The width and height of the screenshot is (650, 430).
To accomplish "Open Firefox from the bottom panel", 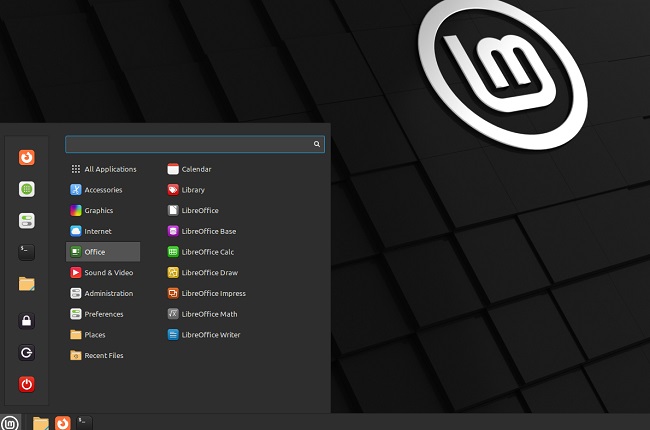I will [x=63, y=423].
